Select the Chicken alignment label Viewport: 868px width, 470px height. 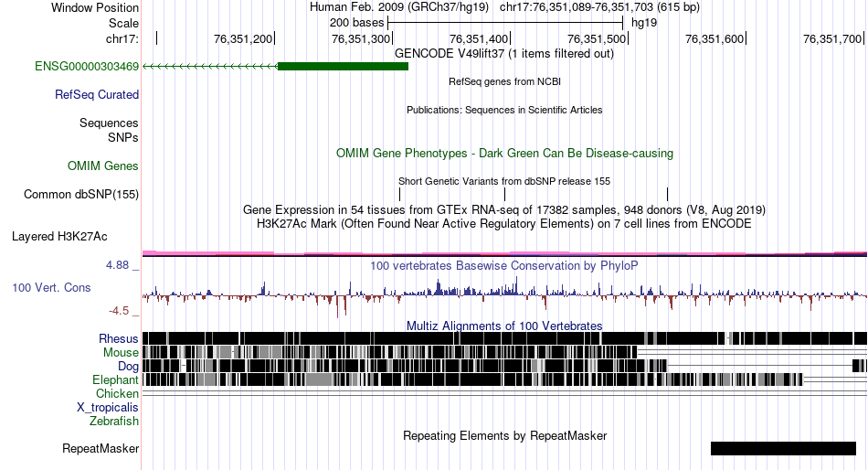click(117, 393)
